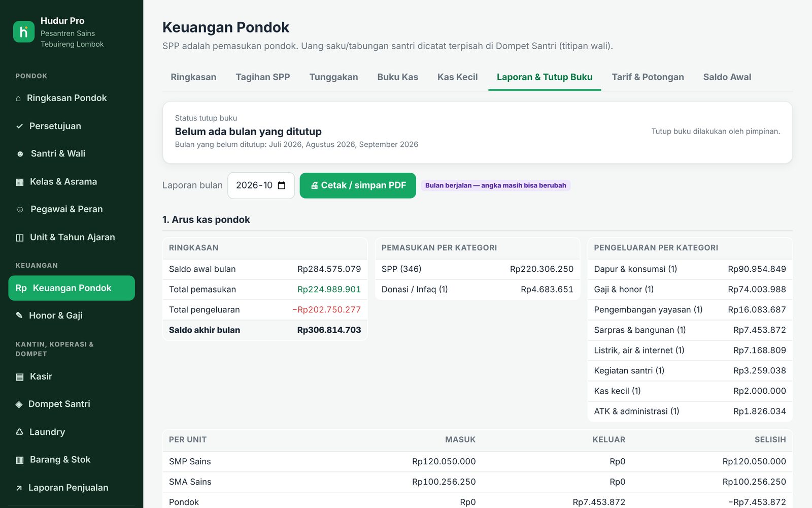812x508 pixels.
Task: Click the diamond icon beside Dompet Santri
Action: tap(19, 404)
